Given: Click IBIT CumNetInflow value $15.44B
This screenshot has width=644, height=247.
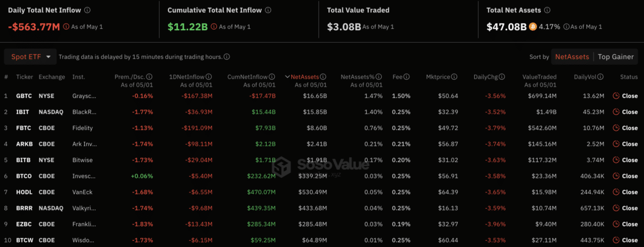Looking at the screenshot, I should [x=264, y=112].
